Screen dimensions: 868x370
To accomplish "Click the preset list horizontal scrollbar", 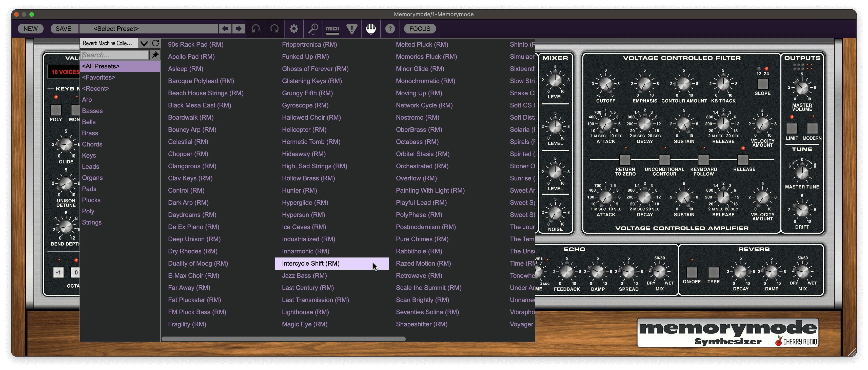I will tap(283, 339).
